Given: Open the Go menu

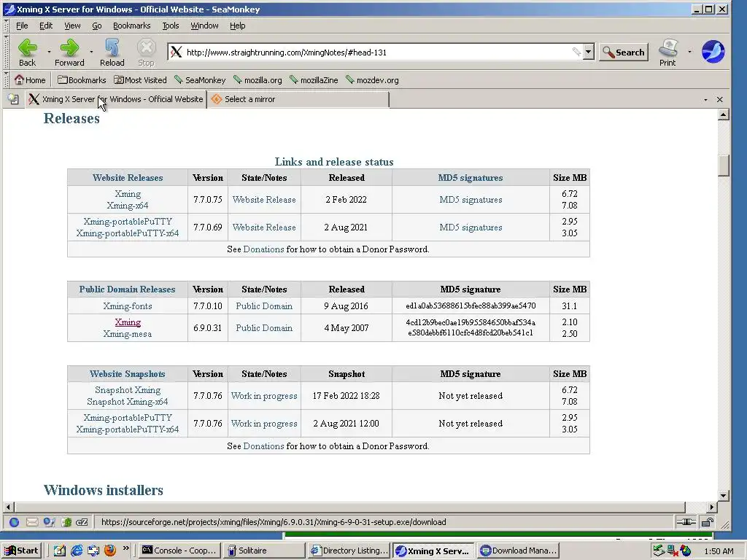Looking at the screenshot, I should coord(97,26).
